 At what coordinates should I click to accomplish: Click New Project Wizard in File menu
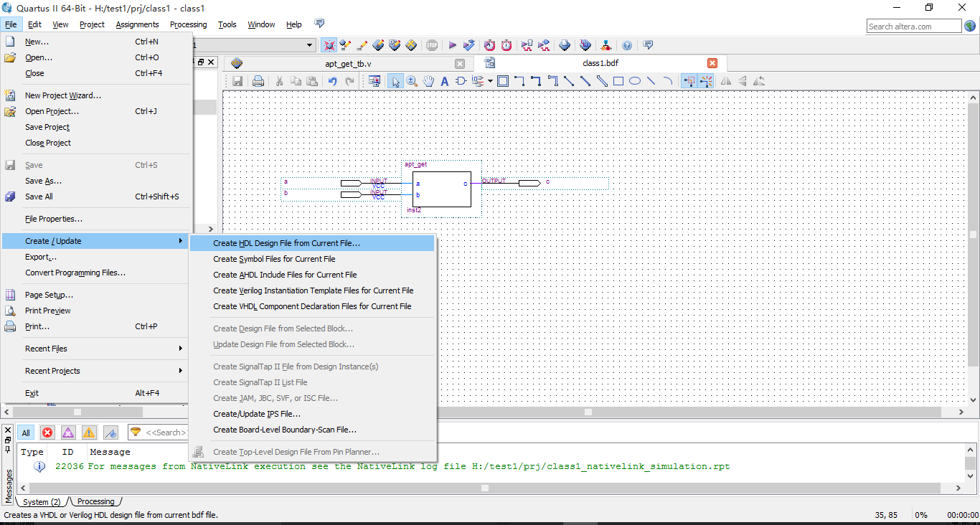96,95
